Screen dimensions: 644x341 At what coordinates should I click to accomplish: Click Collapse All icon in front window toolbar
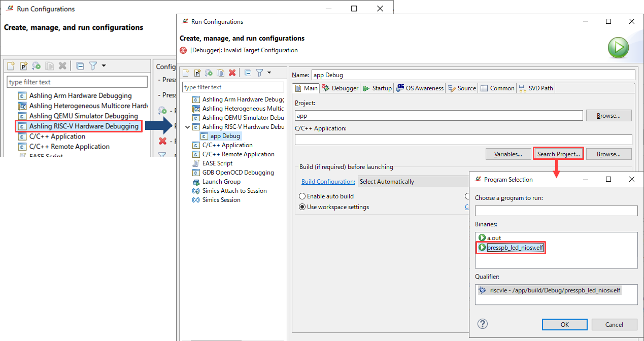[x=248, y=73]
